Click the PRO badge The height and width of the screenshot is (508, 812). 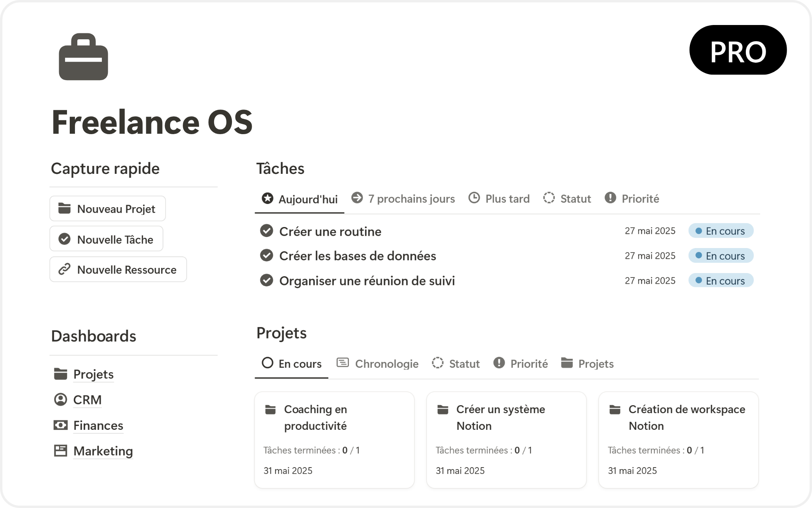coord(738,50)
